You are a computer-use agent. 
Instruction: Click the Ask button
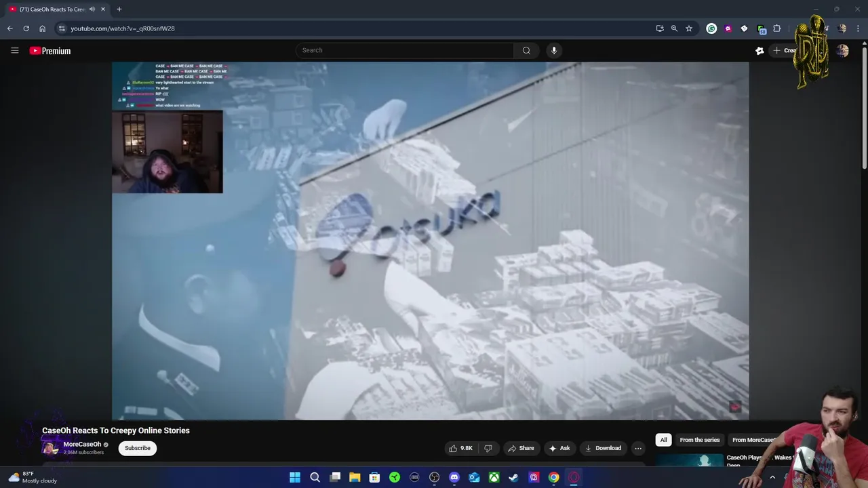559,448
